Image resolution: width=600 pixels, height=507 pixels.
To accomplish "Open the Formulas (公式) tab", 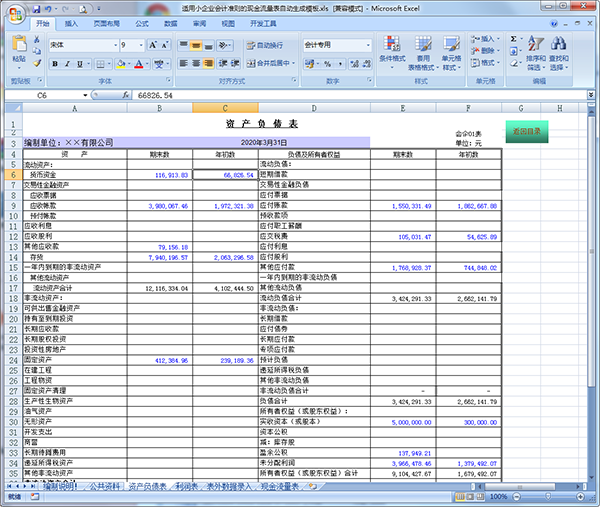I will (142, 24).
